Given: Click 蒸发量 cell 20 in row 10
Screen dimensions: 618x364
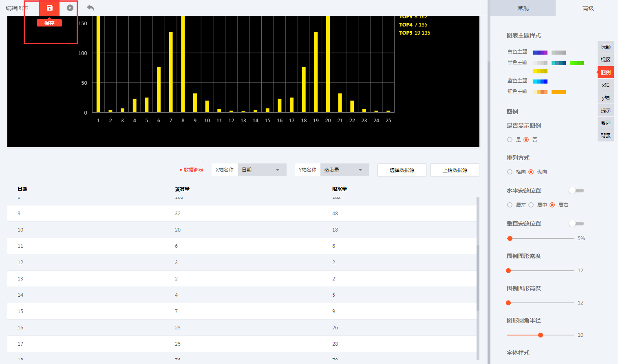Looking at the screenshot, I should coord(178,230).
